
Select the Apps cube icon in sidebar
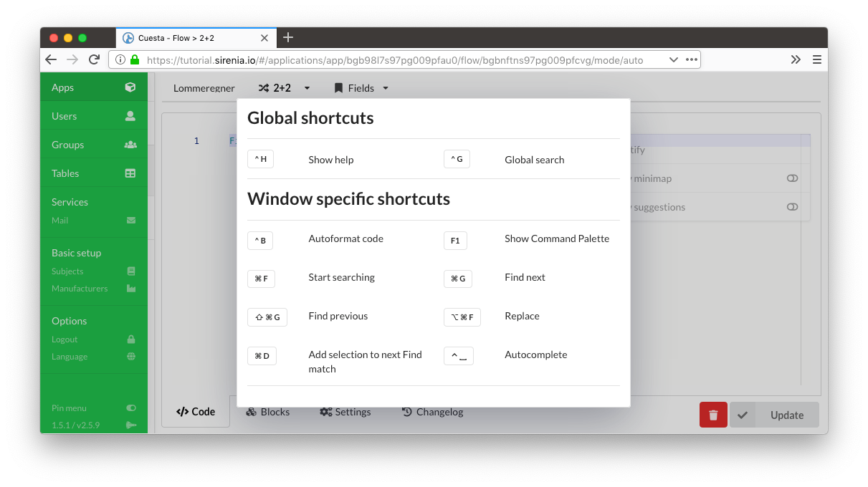coord(131,87)
